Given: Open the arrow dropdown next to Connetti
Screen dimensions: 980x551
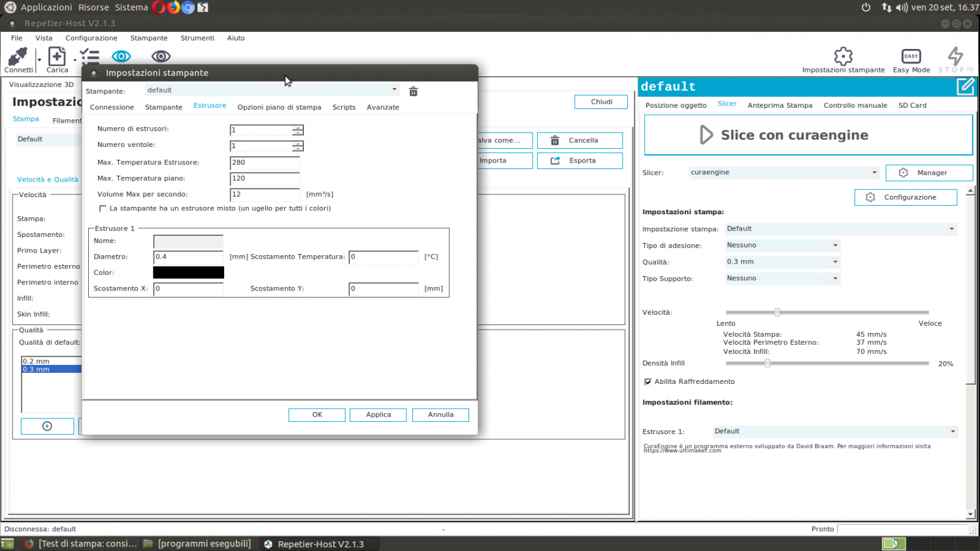Looking at the screenshot, I should point(39,59).
